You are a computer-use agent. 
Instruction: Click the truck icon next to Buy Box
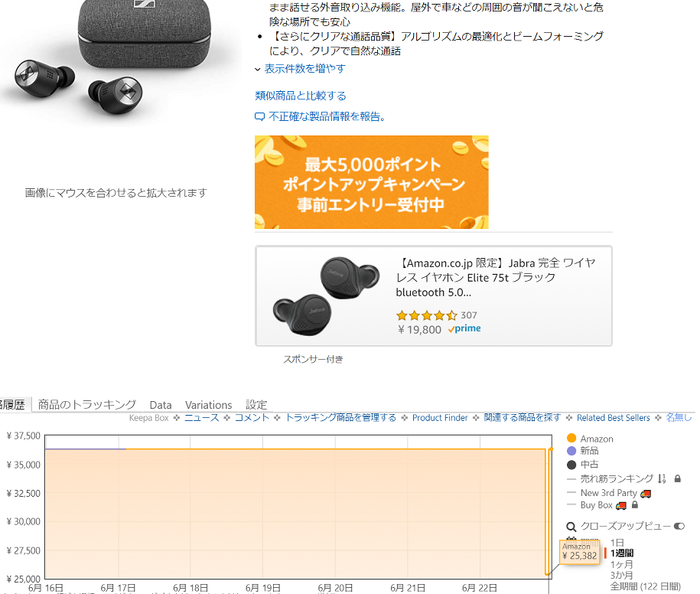click(621, 505)
